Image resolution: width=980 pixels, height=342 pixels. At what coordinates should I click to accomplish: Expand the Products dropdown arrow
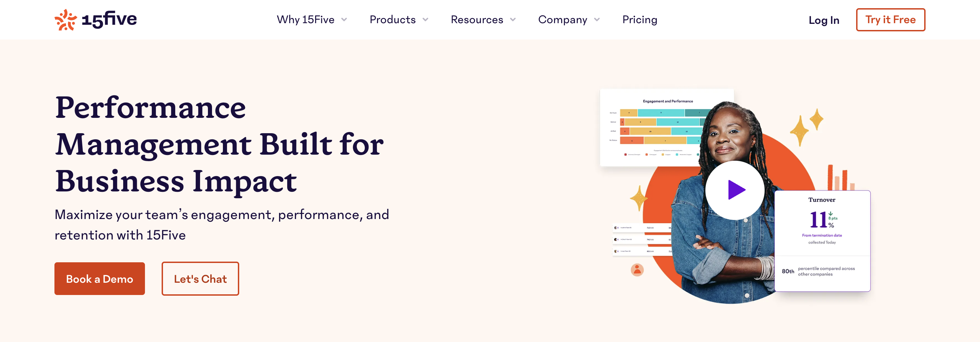point(425,20)
